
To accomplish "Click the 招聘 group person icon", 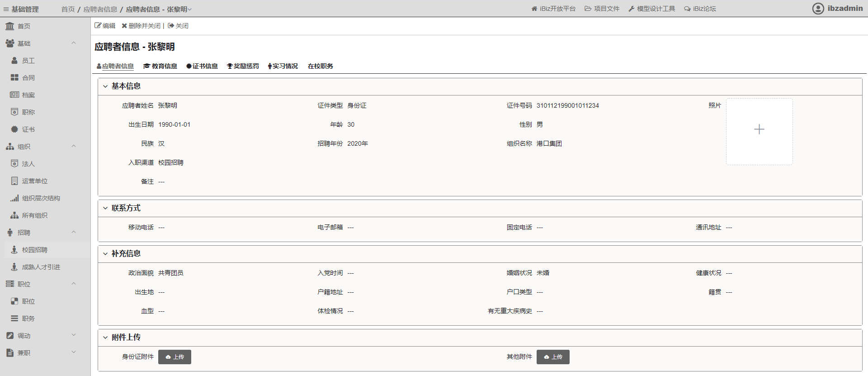I will [10, 233].
